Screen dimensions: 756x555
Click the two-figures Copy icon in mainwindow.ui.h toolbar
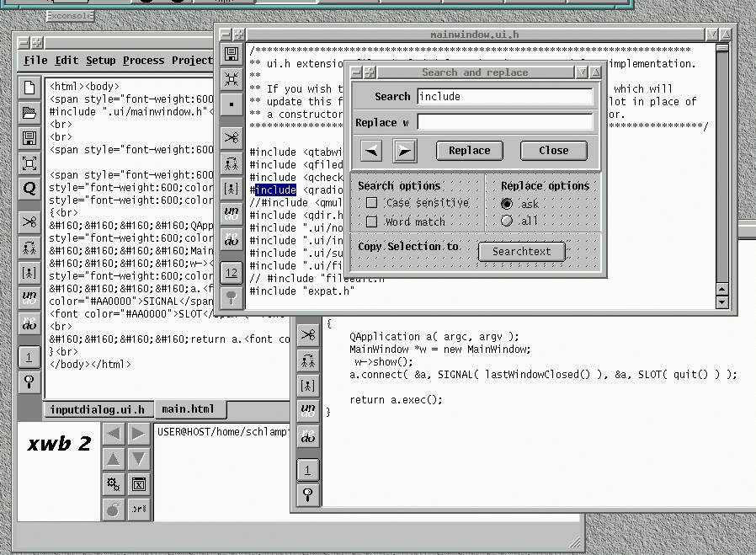[x=232, y=163]
